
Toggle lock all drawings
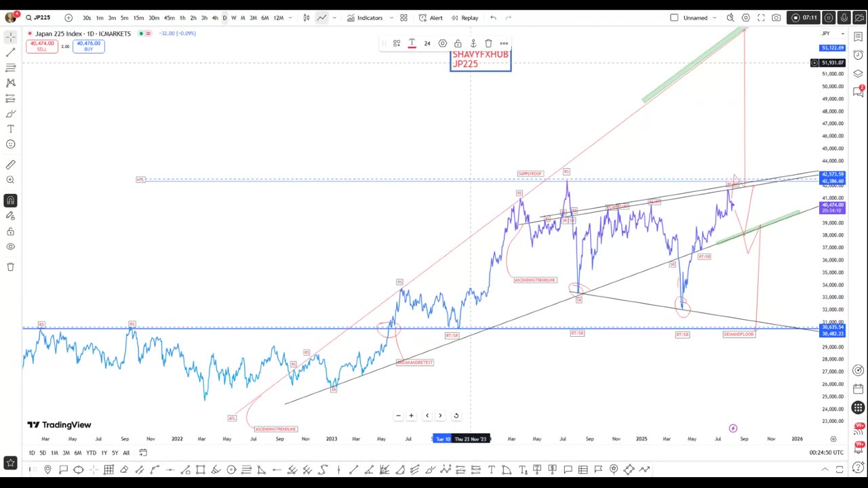tap(10, 231)
